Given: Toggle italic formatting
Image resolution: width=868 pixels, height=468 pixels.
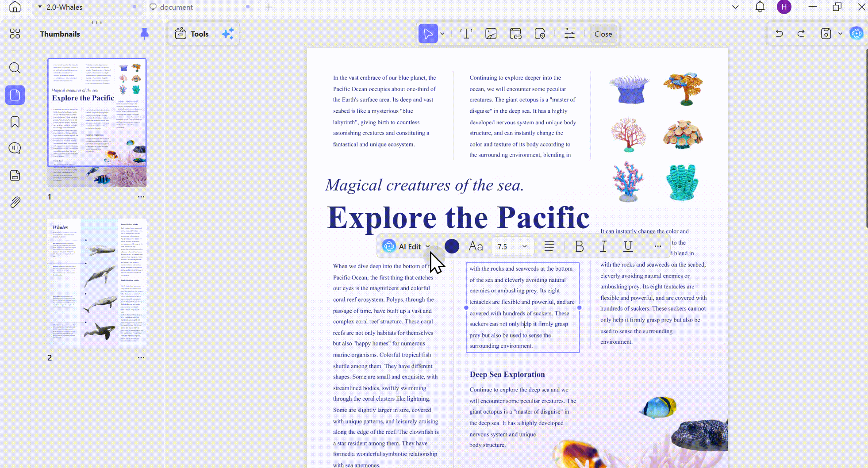Looking at the screenshot, I should [603, 246].
